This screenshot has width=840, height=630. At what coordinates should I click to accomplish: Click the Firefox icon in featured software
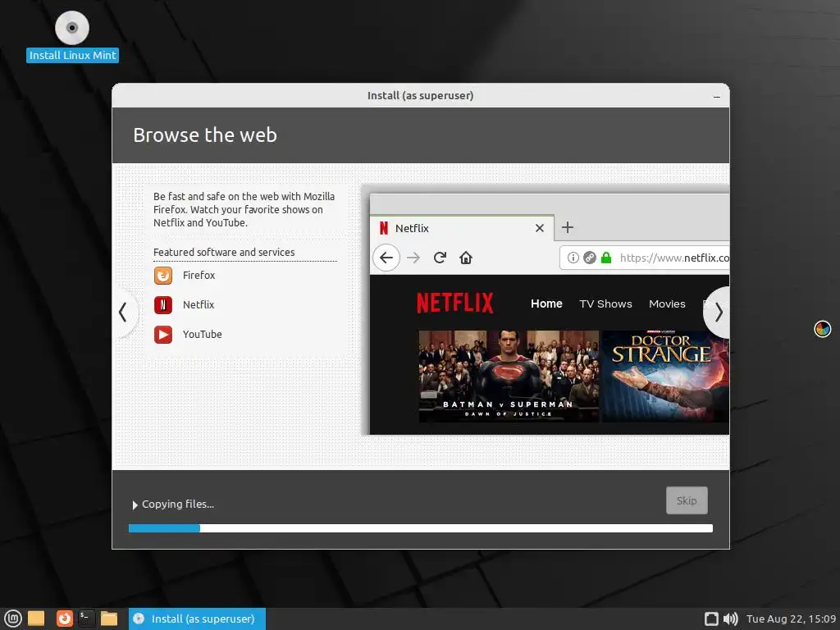(x=163, y=276)
